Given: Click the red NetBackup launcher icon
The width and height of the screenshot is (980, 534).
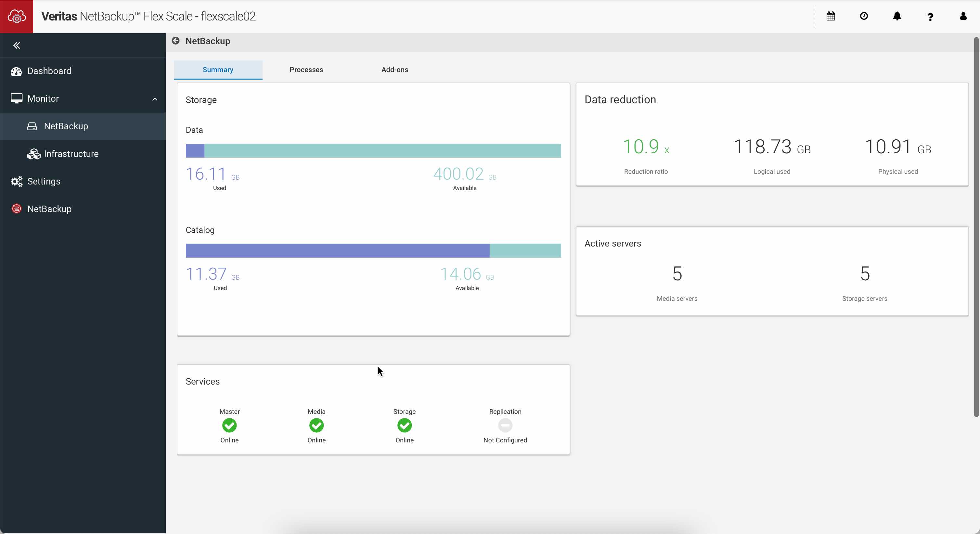Looking at the screenshot, I should [x=16, y=209].
